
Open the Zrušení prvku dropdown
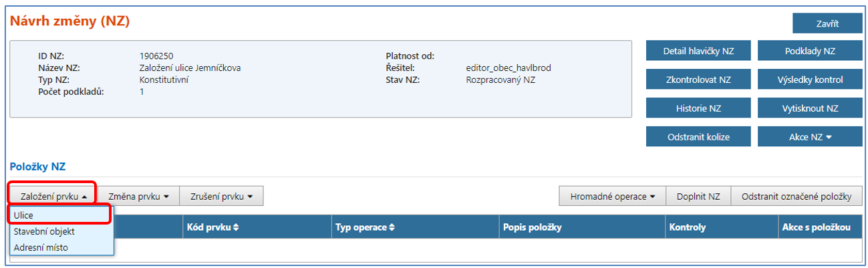(222, 196)
